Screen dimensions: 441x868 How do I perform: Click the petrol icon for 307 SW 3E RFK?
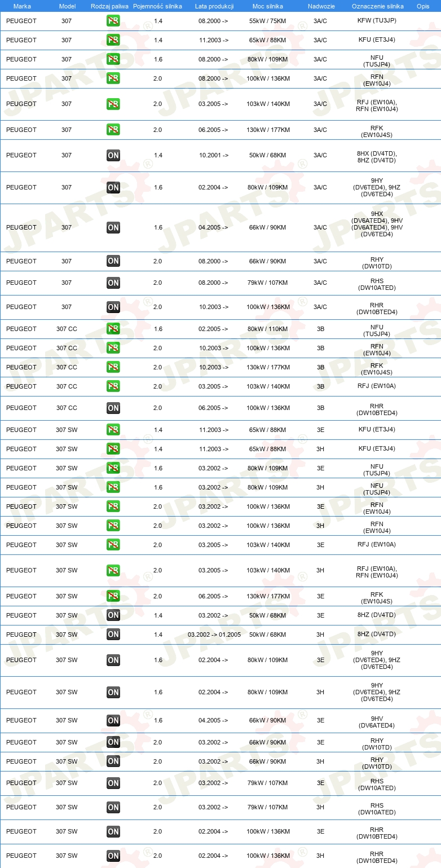click(x=113, y=596)
